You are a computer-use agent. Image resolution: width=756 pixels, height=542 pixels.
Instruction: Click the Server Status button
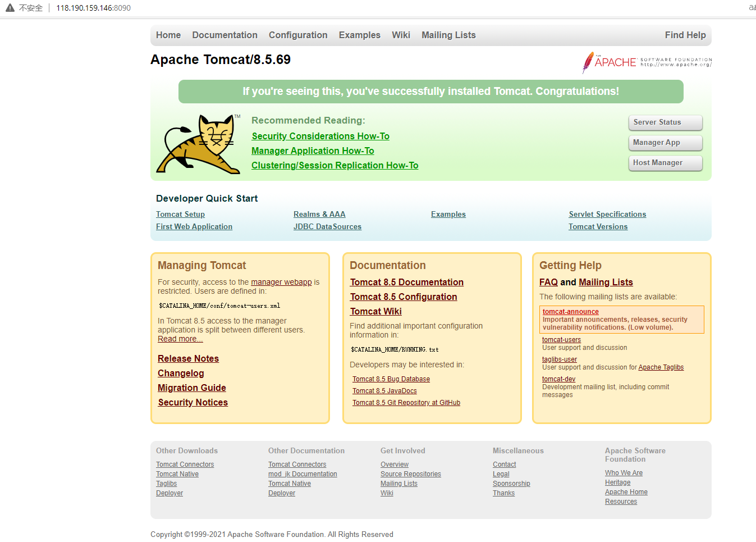click(665, 122)
